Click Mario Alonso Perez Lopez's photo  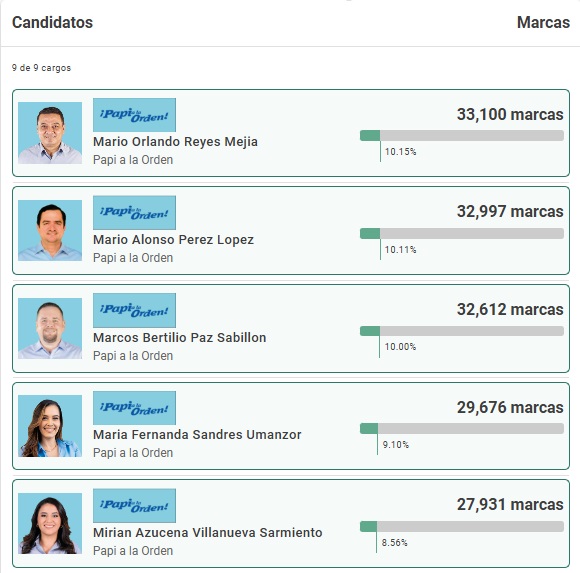pos(50,230)
